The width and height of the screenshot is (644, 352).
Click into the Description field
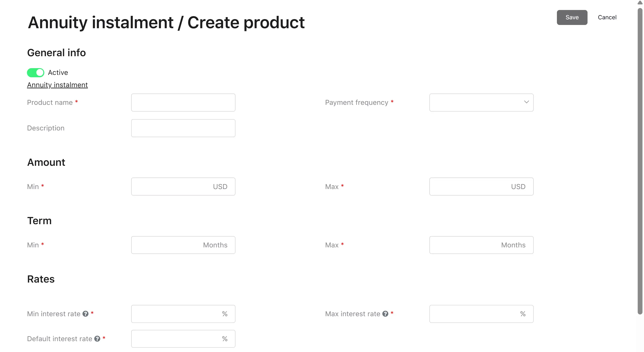183,128
